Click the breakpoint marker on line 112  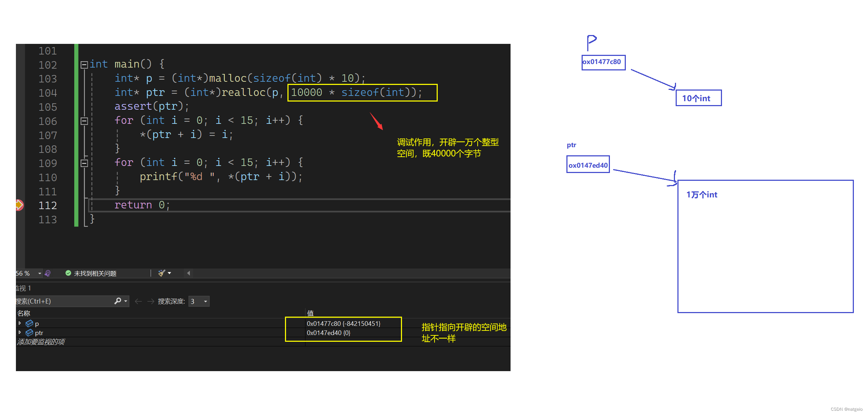pos(19,205)
